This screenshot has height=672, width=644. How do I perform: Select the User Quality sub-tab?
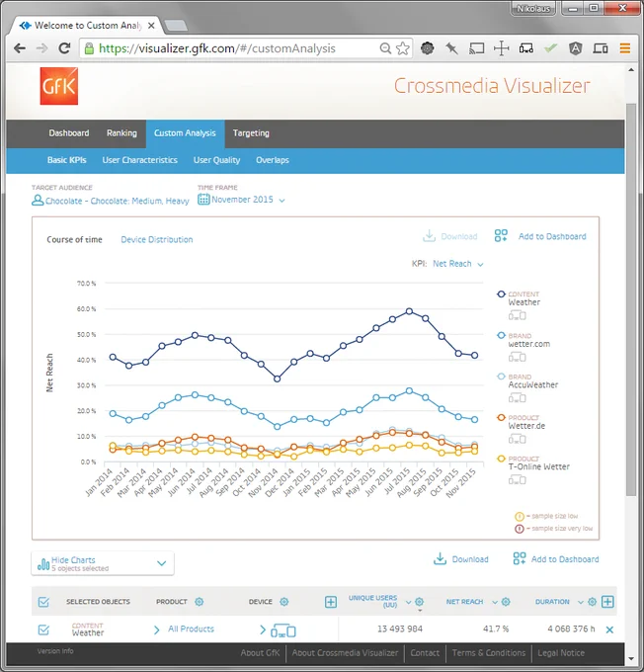pos(217,160)
